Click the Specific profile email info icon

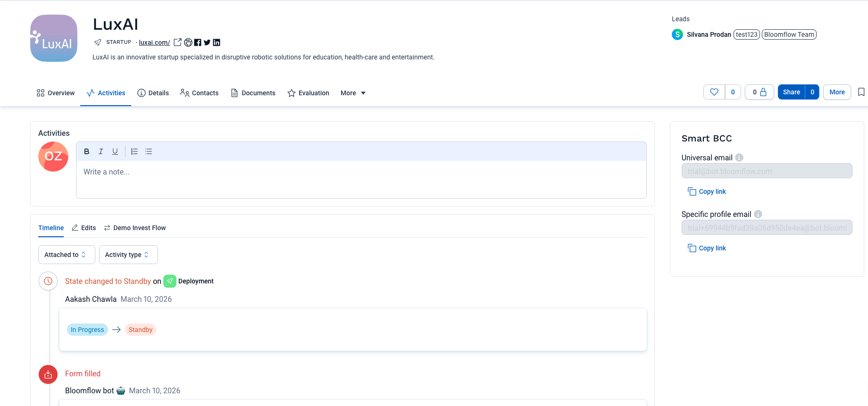758,214
